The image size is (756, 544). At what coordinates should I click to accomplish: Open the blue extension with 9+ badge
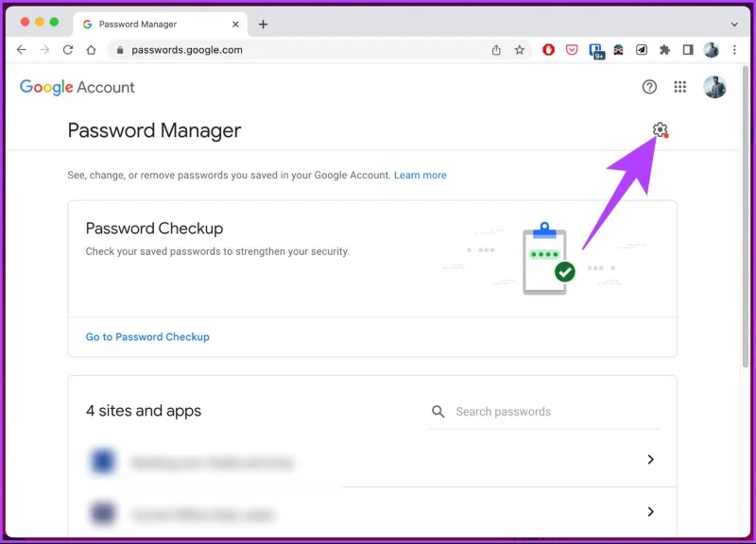596,51
